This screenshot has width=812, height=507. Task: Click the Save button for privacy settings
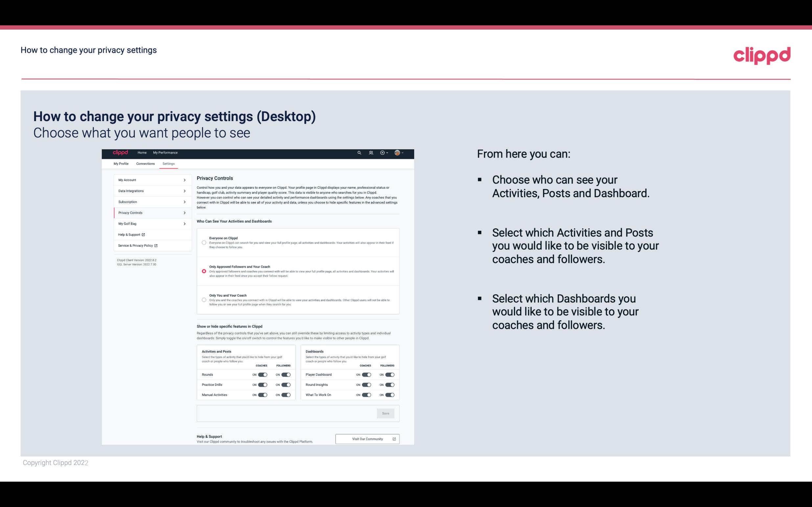[386, 413]
